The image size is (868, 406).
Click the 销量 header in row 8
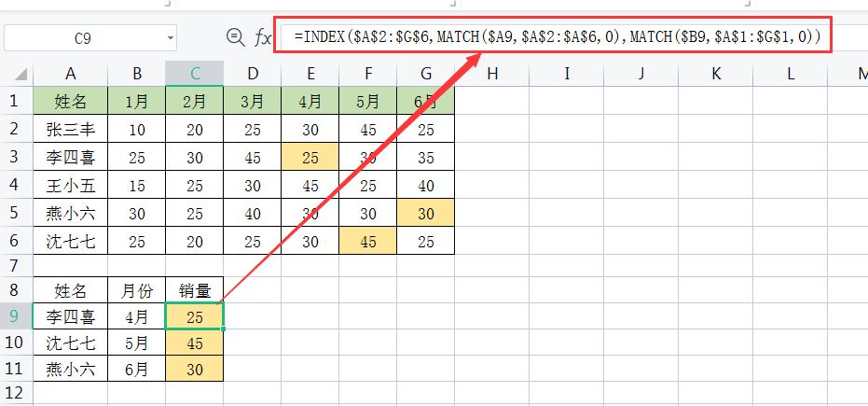pos(194,289)
